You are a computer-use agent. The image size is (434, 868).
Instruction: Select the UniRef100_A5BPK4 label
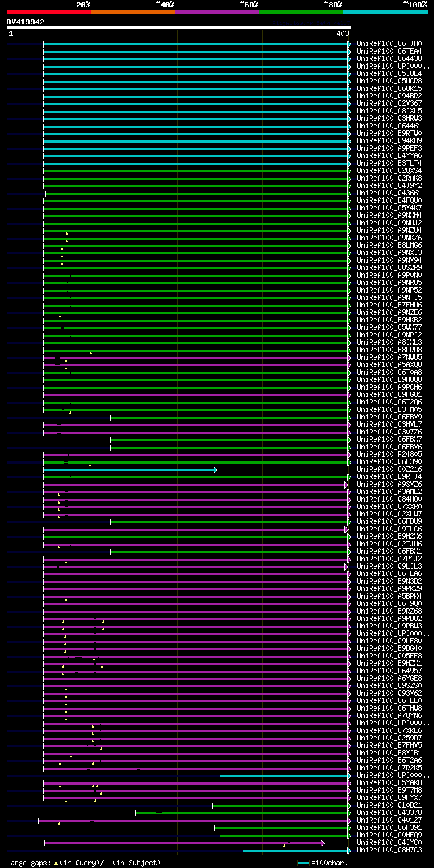click(389, 596)
